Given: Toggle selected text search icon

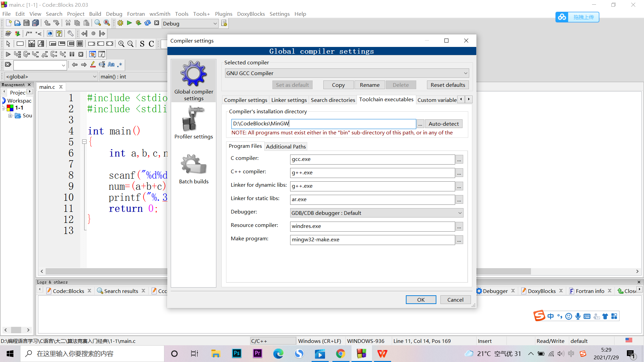Looking at the screenshot, I should pos(102,65).
